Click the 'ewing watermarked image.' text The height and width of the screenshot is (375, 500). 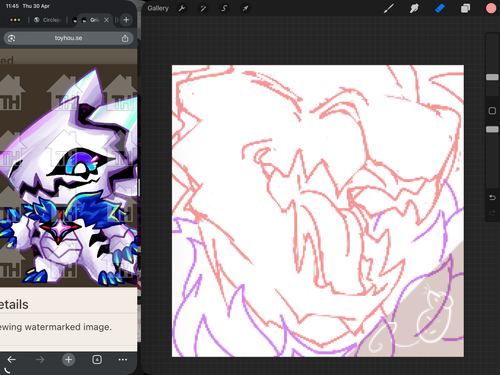click(56, 327)
